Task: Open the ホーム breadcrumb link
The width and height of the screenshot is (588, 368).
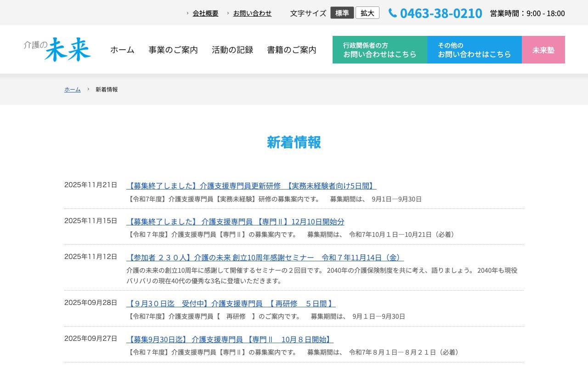Action: (72, 89)
